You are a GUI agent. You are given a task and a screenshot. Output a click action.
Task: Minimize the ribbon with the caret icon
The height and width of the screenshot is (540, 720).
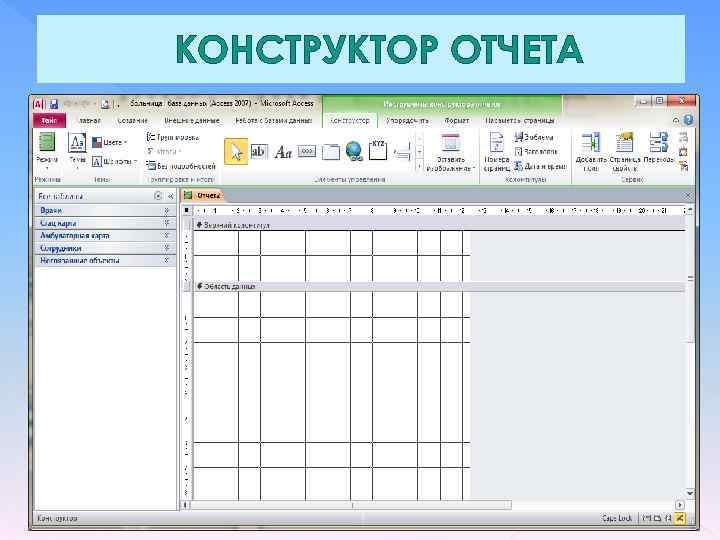[676, 121]
